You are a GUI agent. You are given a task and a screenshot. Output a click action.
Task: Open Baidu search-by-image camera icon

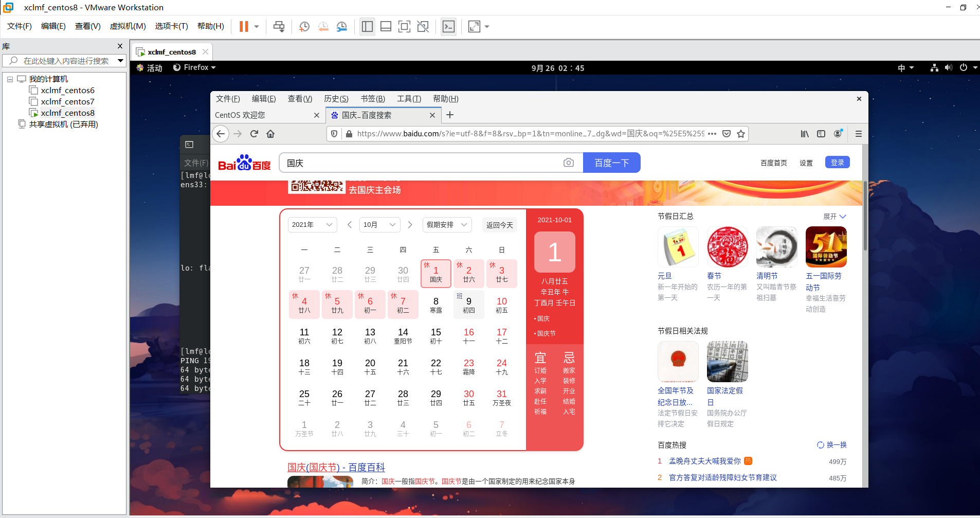pos(568,162)
